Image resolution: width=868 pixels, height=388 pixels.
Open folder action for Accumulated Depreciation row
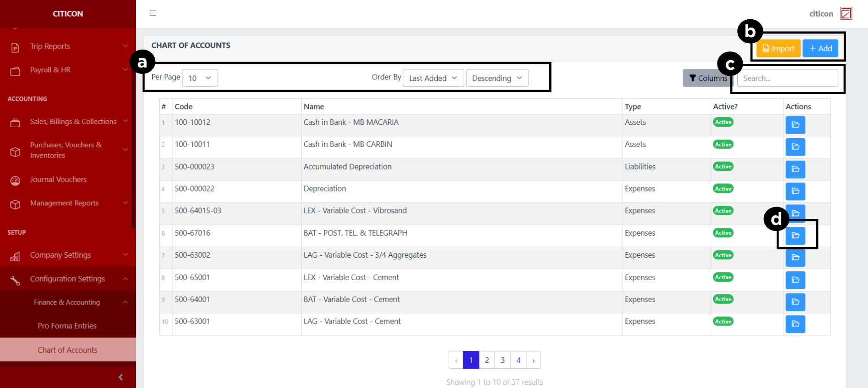coord(795,169)
